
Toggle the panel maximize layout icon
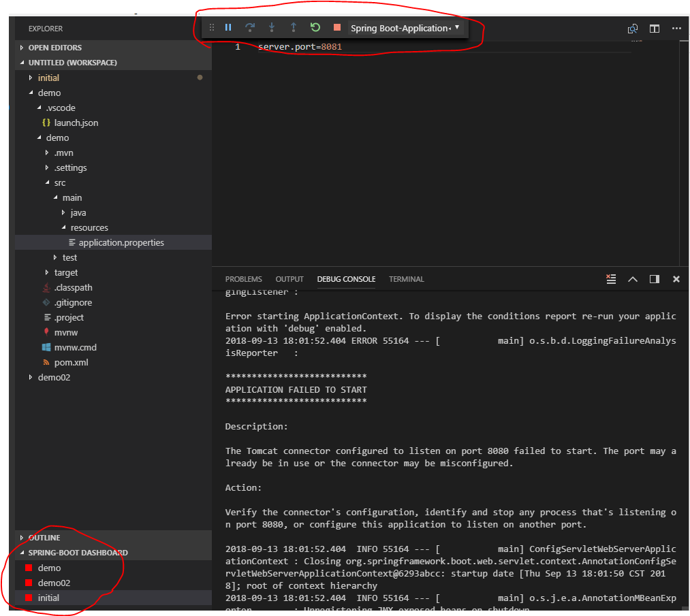655,278
